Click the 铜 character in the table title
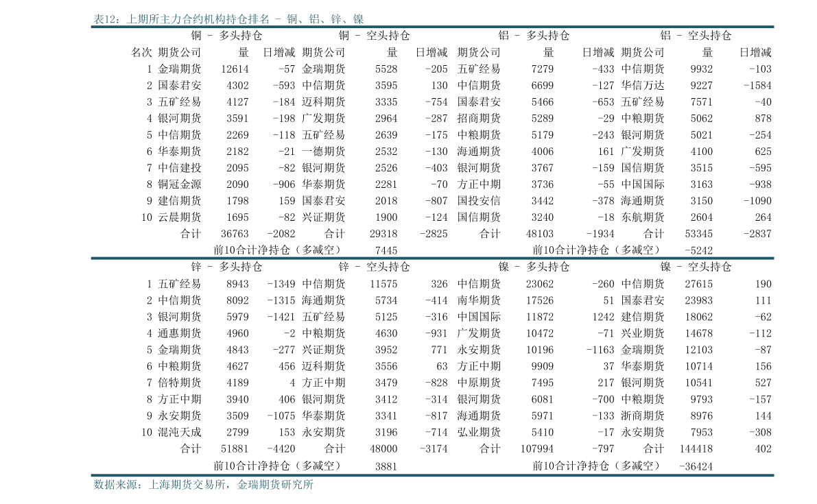Image resolution: width=817 pixels, height=504 pixels. tap(292, 19)
